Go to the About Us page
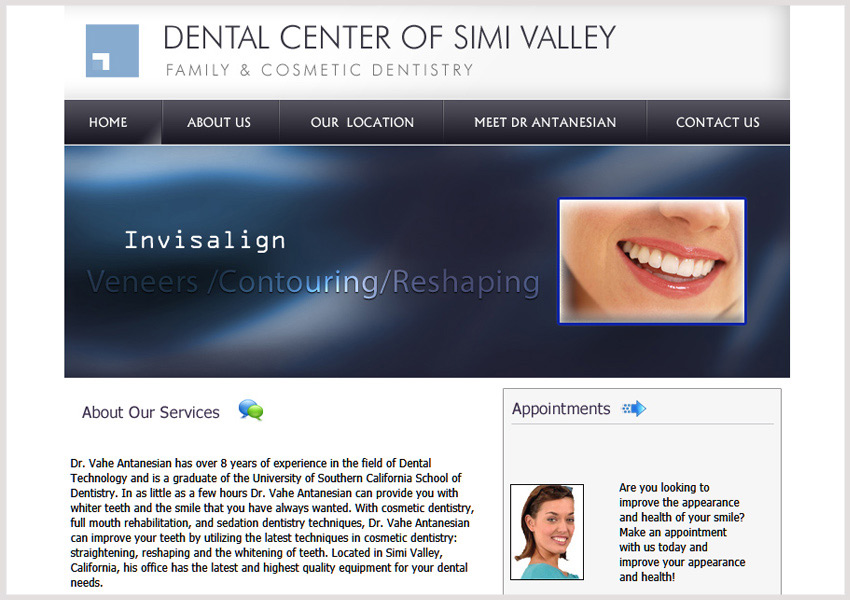 [x=219, y=122]
